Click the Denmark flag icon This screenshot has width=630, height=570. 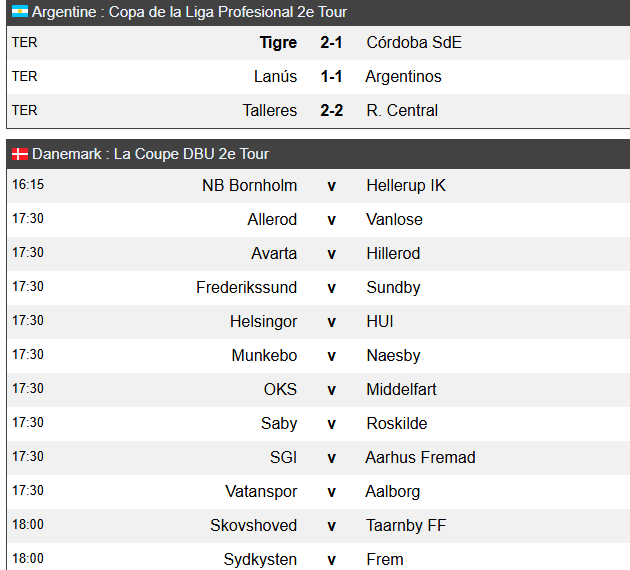20,154
